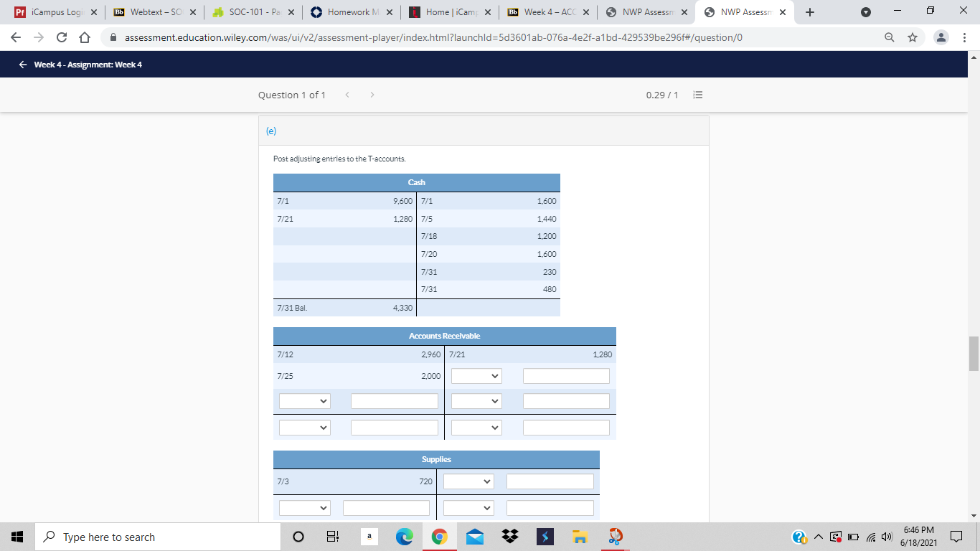The image size is (980, 551).
Task: Open Task View on taskbar
Action: pyautogui.click(x=334, y=537)
